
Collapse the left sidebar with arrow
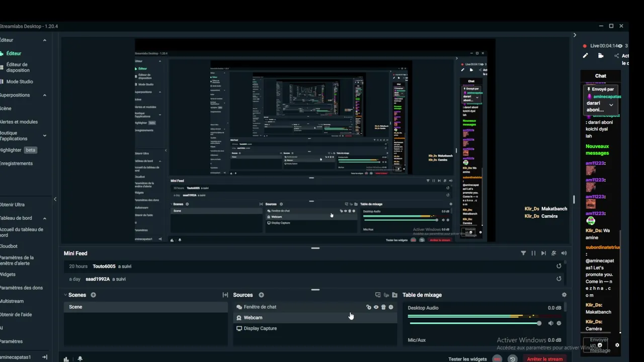[55, 200]
